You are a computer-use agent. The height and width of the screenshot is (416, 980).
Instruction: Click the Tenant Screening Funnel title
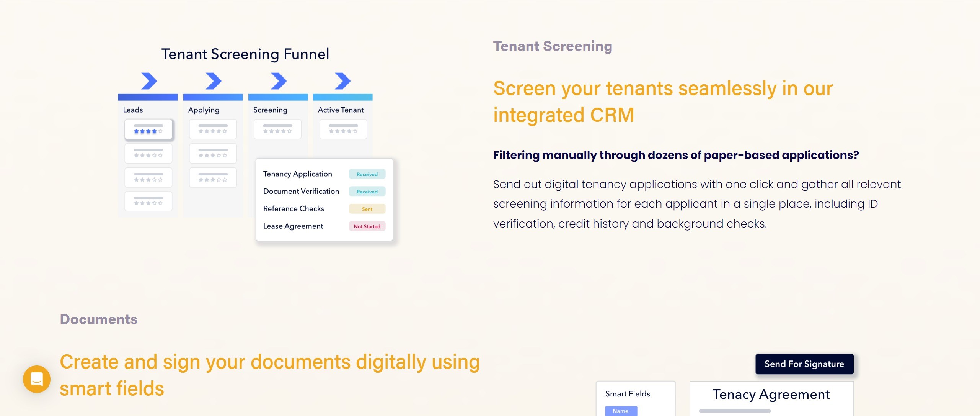[245, 54]
